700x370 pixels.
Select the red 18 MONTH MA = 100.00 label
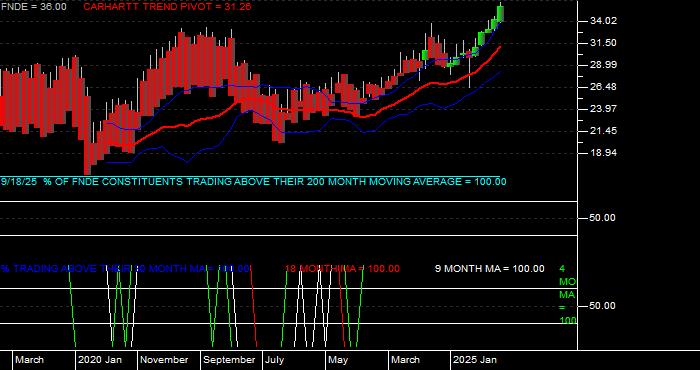pyautogui.click(x=342, y=269)
